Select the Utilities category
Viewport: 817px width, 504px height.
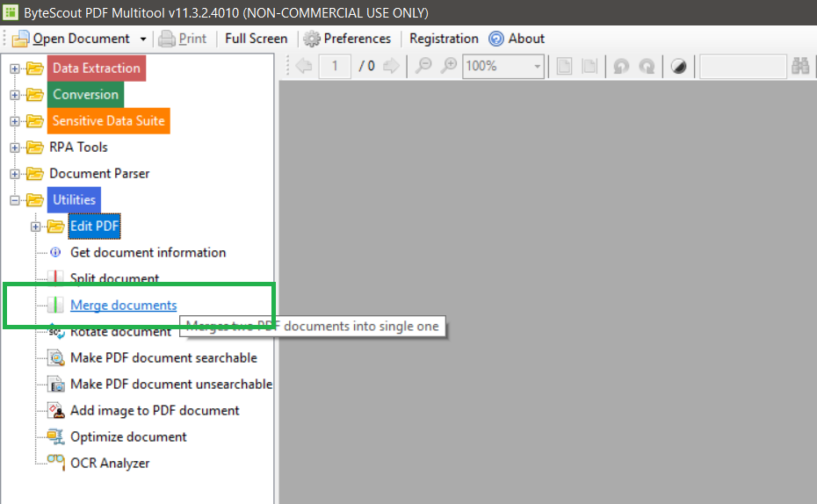click(74, 200)
